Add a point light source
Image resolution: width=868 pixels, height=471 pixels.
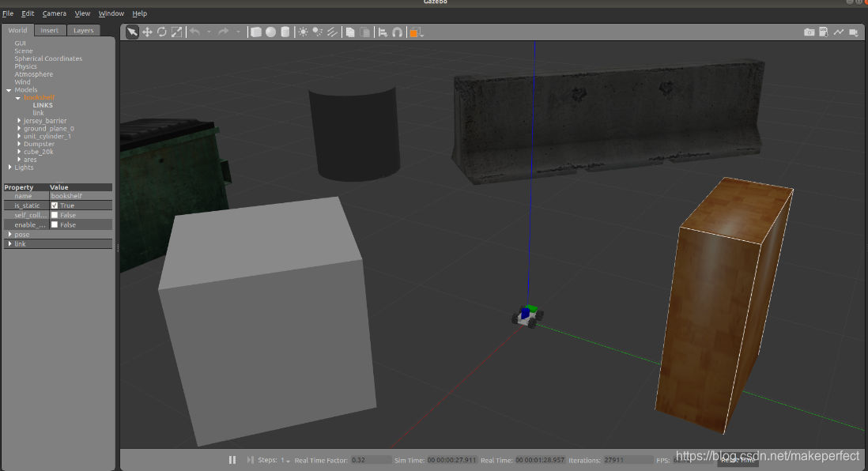point(303,32)
